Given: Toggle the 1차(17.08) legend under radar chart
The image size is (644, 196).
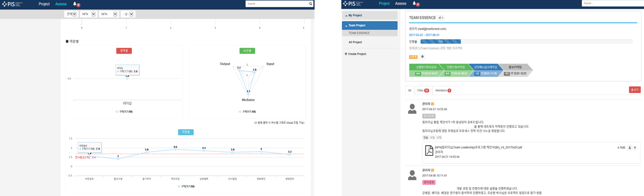Looking at the screenshot, I should 247,112.
